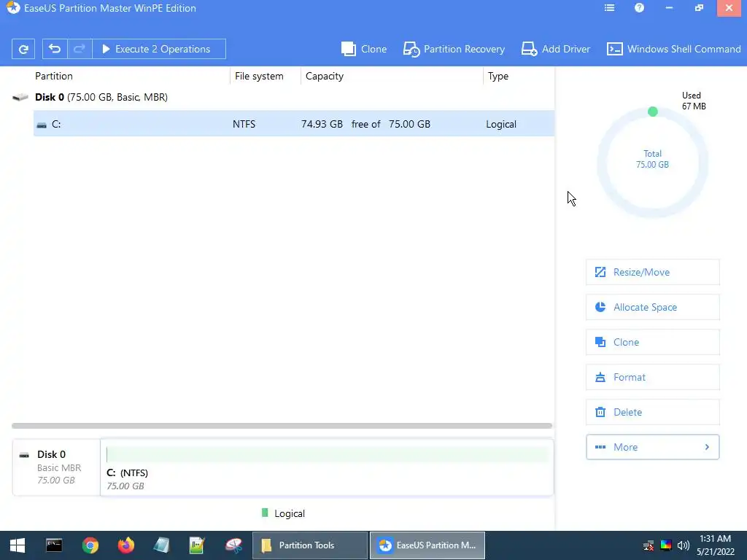The image size is (747, 560).
Task: Open the green chart taskbar icon
Action: (197, 545)
